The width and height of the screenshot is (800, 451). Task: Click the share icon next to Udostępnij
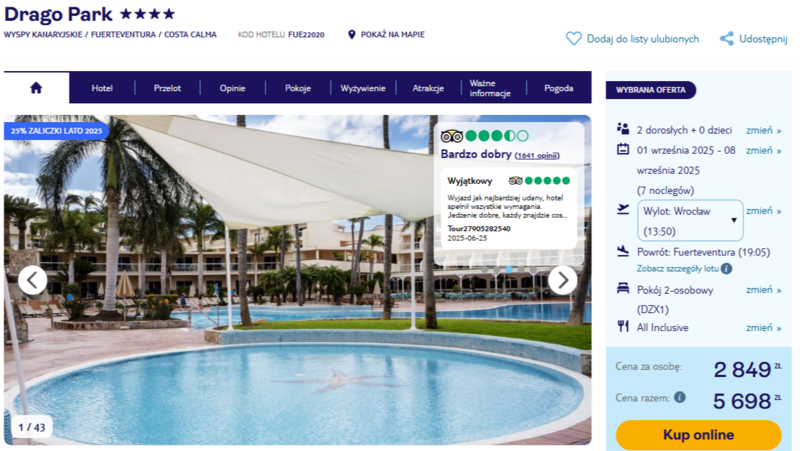click(x=727, y=39)
